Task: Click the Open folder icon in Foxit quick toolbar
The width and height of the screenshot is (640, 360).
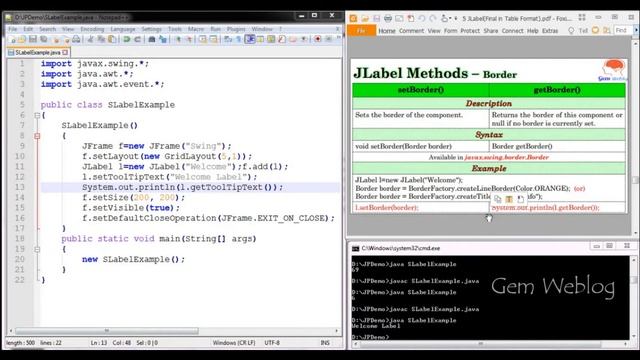Action: click(364, 18)
